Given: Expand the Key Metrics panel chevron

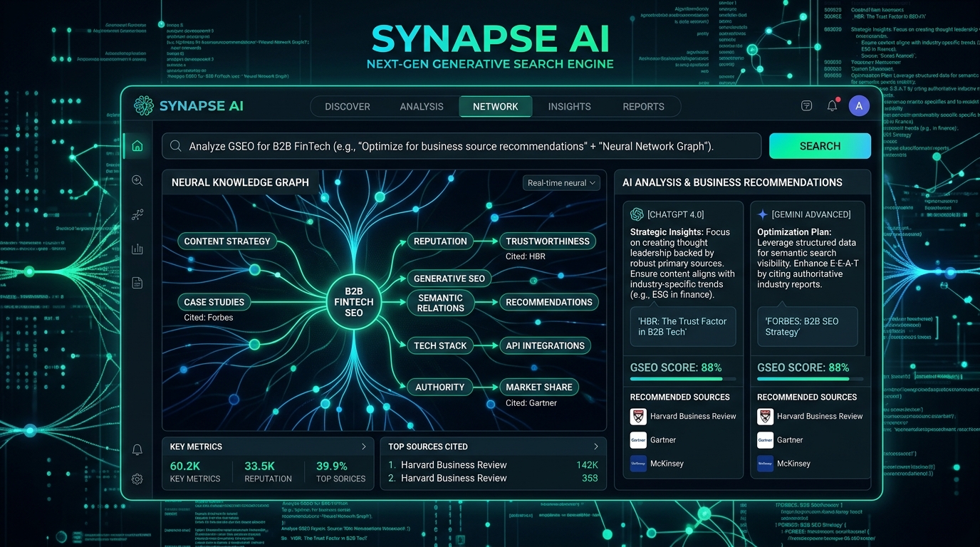Looking at the screenshot, I should [364, 447].
